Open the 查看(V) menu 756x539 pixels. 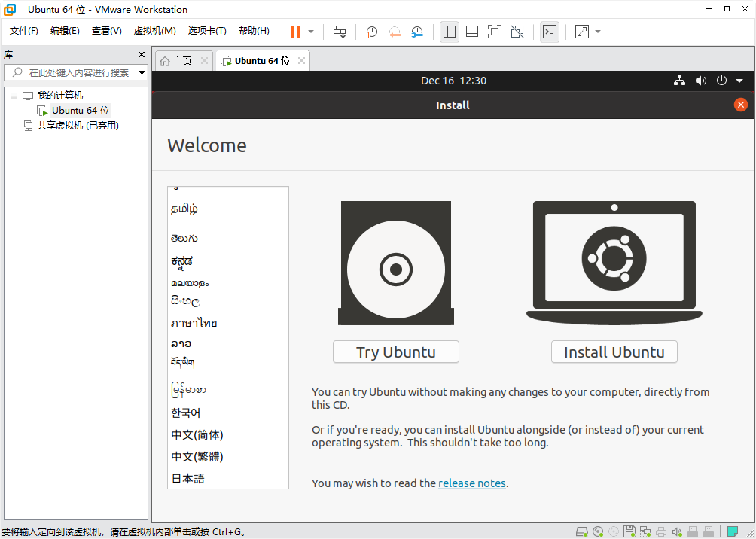(107, 31)
